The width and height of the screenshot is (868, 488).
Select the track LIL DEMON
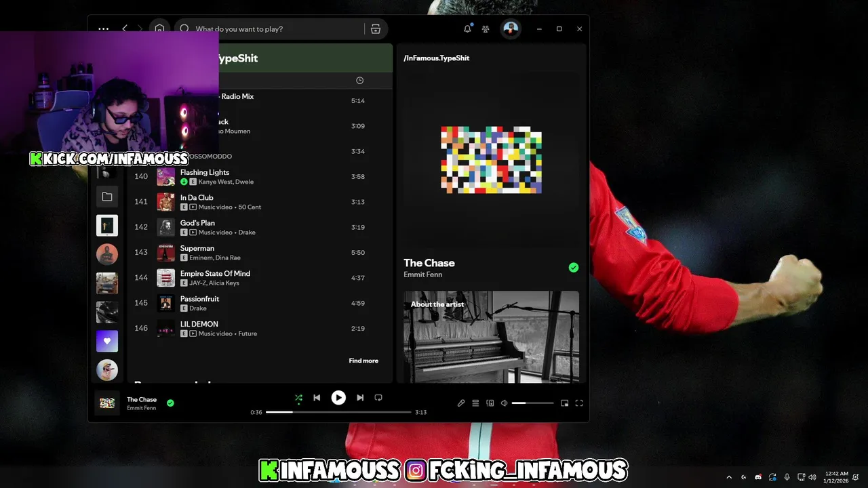199,324
